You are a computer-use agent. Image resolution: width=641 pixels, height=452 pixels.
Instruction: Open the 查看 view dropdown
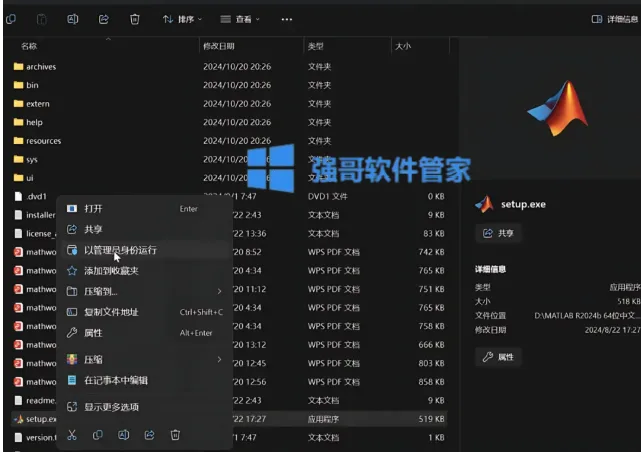coord(240,19)
